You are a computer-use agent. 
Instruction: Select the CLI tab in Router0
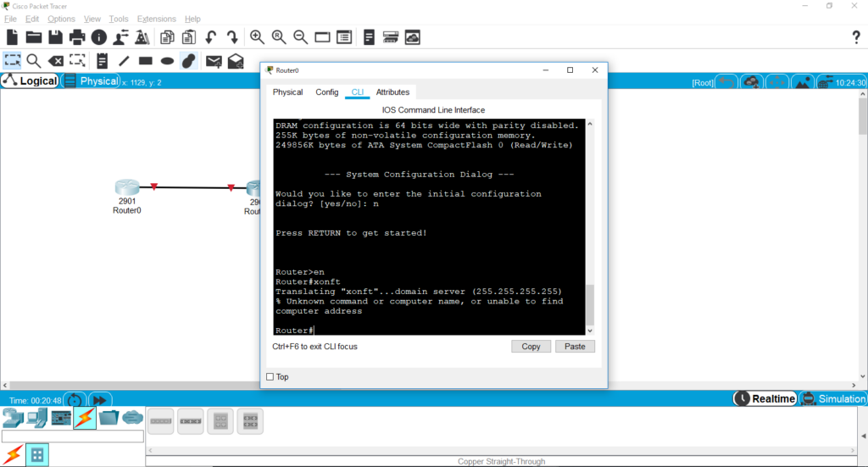pyautogui.click(x=358, y=92)
